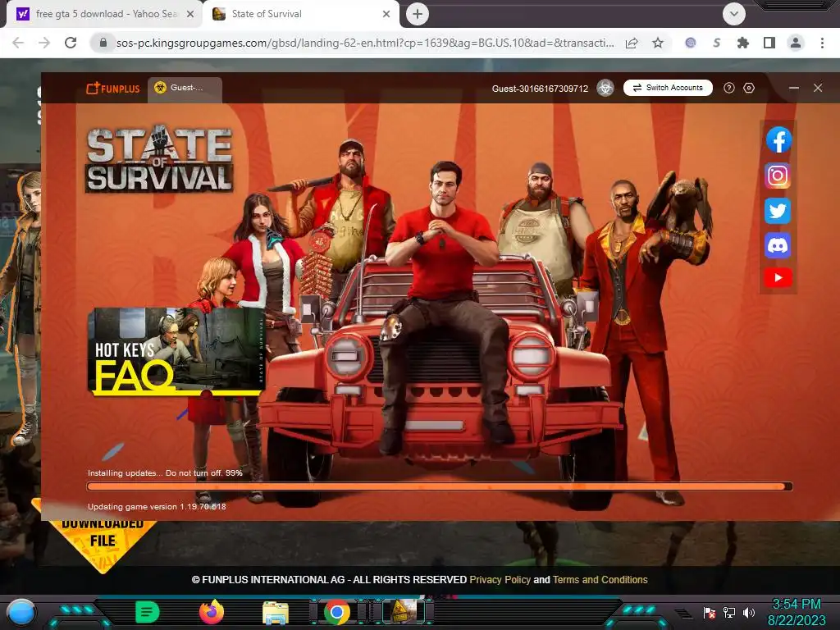Open File Explorer from taskbar
This screenshot has height=630, width=840.
(276, 613)
